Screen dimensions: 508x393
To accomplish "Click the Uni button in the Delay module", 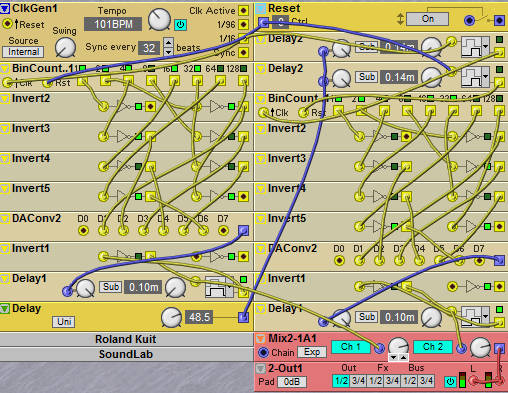I will [64, 322].
